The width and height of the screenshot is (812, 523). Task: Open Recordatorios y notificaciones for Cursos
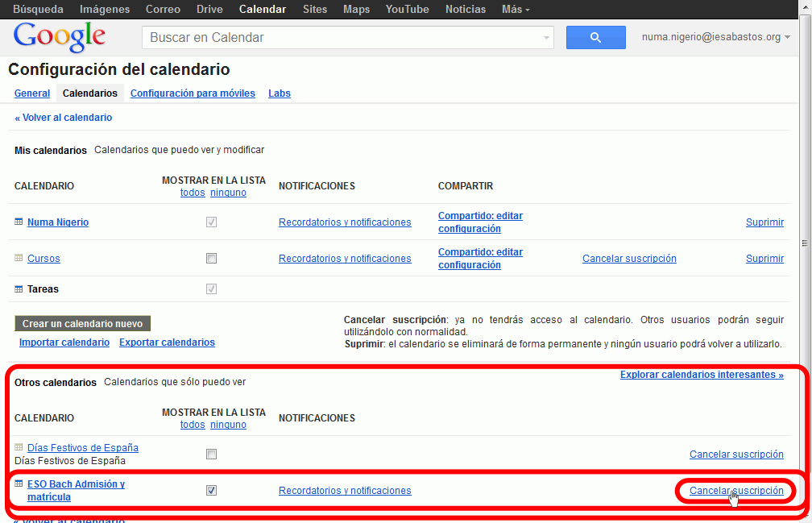(x=345, y=259)
